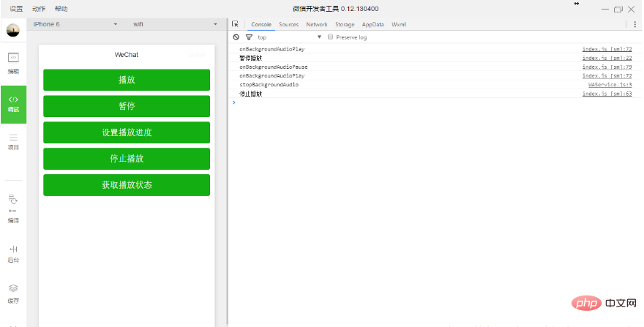Select the 停止播放 console log line

[x=250, y=94]
